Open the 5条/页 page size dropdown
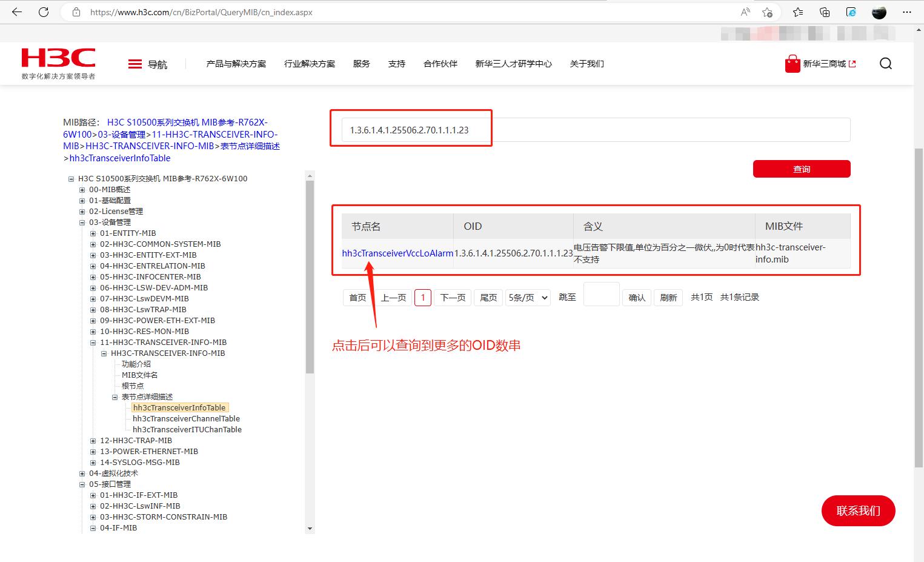 528,298
